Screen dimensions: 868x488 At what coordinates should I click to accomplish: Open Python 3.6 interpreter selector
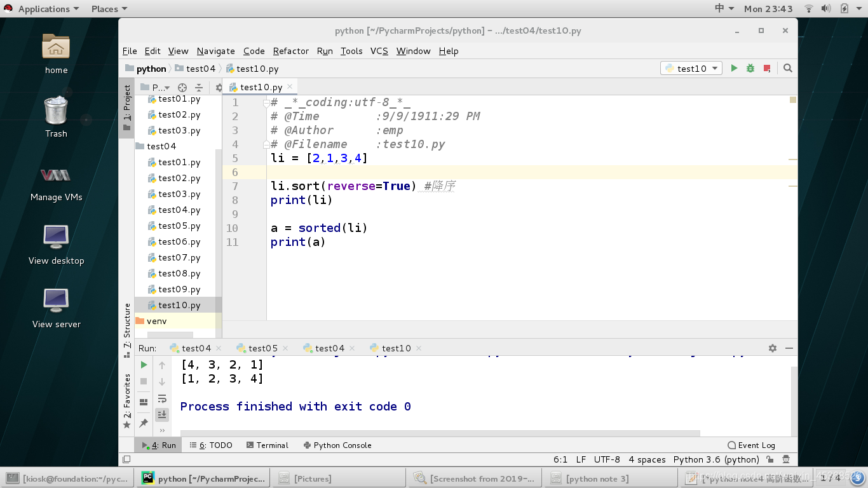pyautogui.click(x=716, y=459)
